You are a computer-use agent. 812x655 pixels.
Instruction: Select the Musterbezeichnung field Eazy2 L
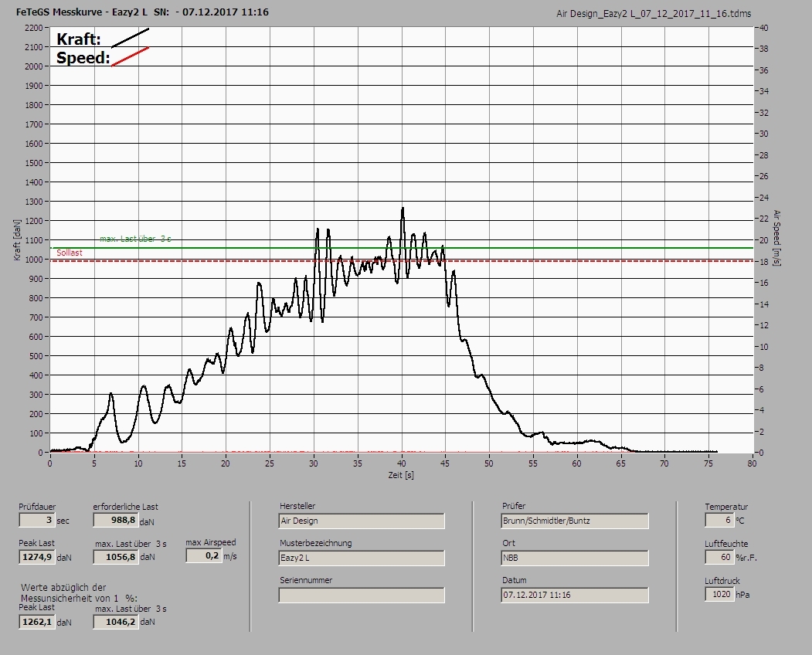(362, 558)
